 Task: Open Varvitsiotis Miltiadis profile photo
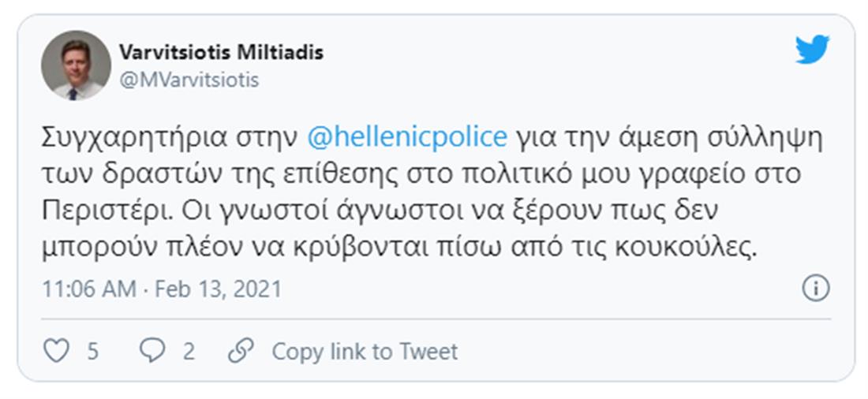coord(76,65)
